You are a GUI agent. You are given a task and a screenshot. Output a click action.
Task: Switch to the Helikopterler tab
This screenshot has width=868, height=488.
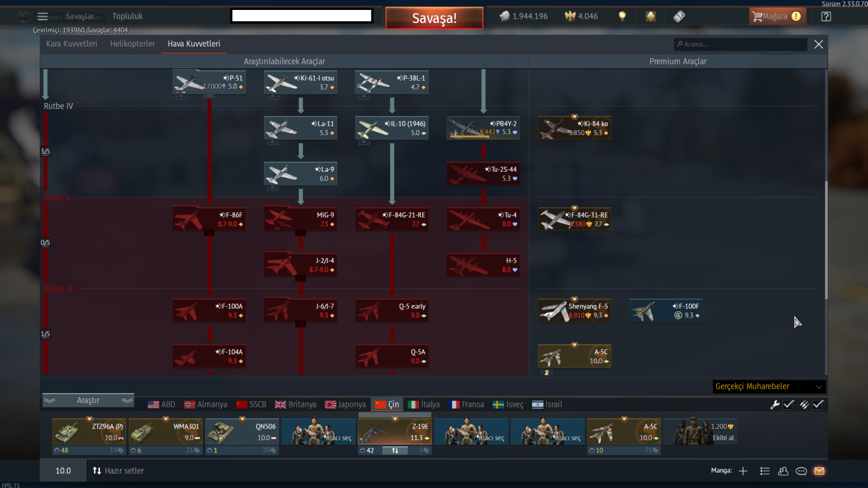point(133,44)
